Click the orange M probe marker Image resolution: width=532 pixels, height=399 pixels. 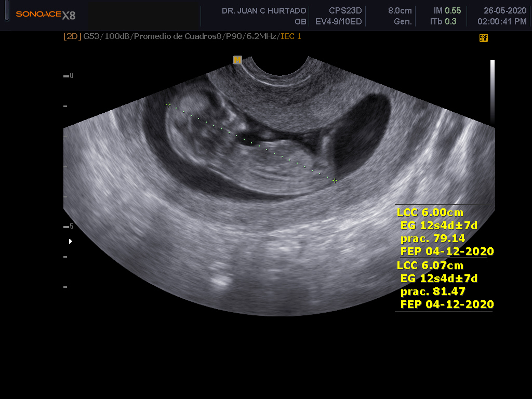237,60
